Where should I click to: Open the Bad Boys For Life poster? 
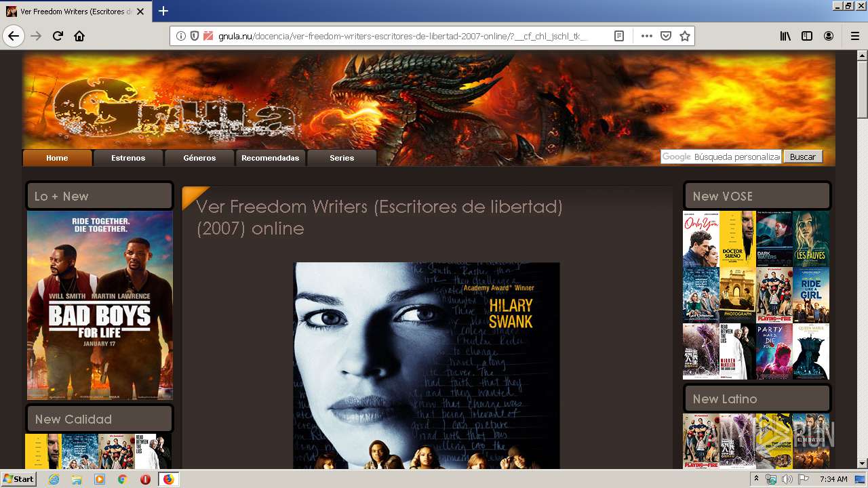(100, 305)
